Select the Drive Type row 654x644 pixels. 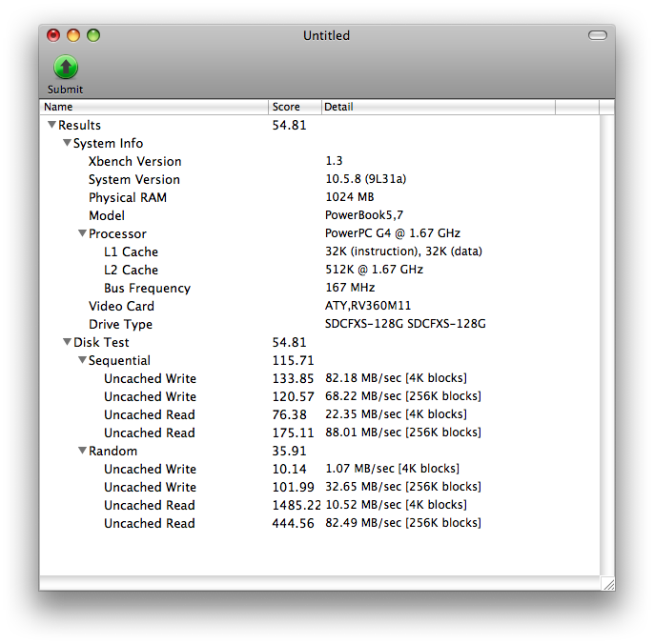[x=320, y=324]
